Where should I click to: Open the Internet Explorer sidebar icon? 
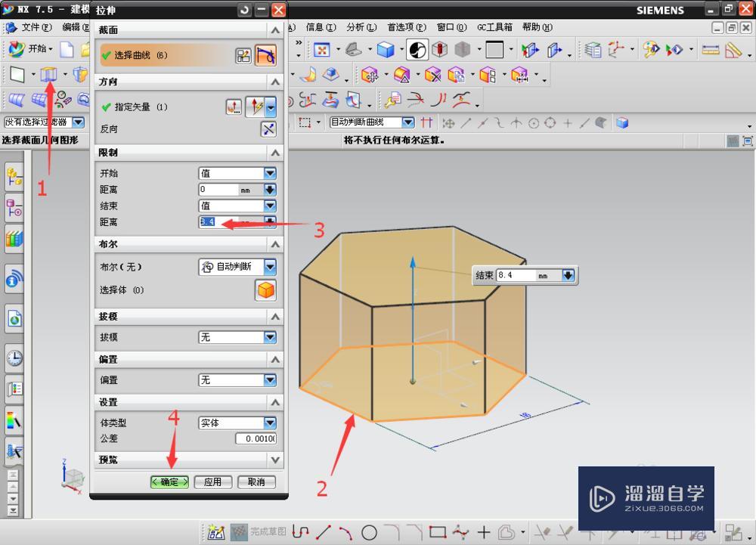pos(14,318)
